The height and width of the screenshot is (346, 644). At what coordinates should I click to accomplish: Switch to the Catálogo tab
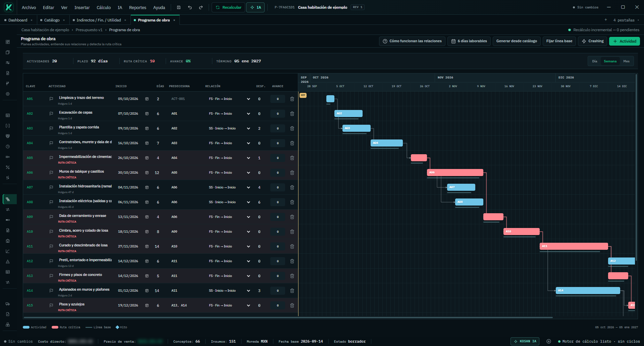52,20
